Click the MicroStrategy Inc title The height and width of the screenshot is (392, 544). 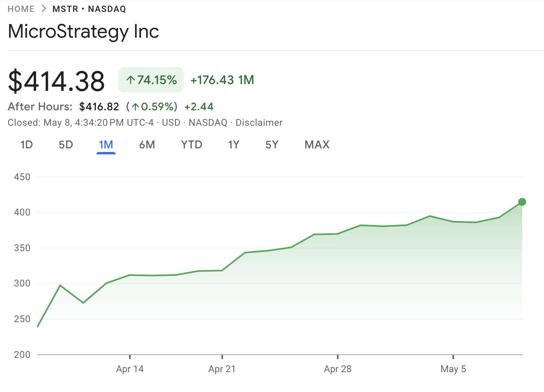click(x=83, y=32)
